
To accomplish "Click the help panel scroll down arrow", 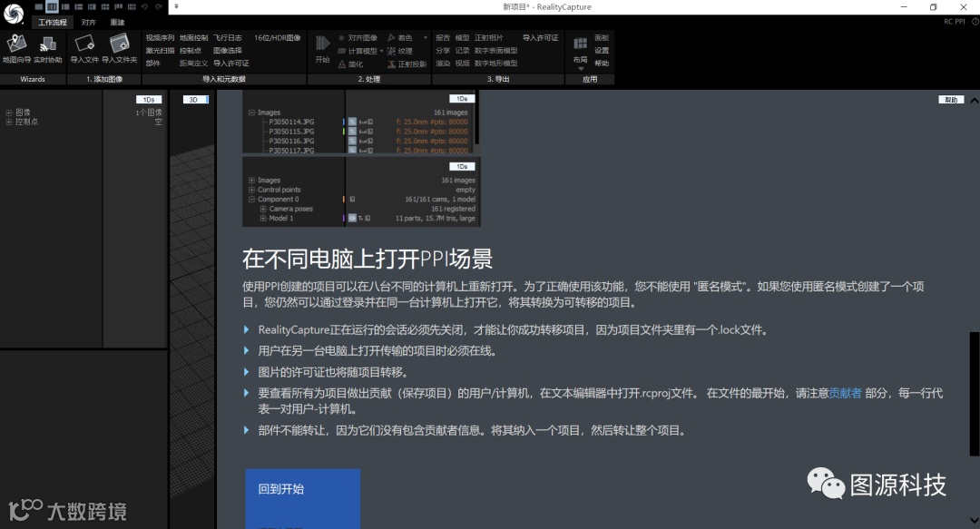I will 974,520.
